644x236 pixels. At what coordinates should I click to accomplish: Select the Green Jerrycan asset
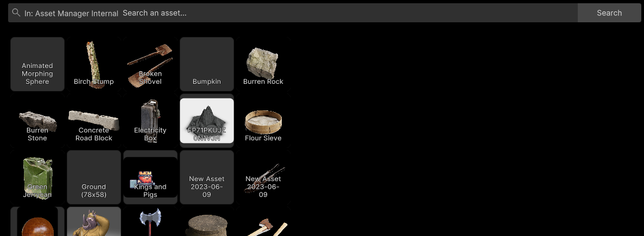click(x=37, y=177)
